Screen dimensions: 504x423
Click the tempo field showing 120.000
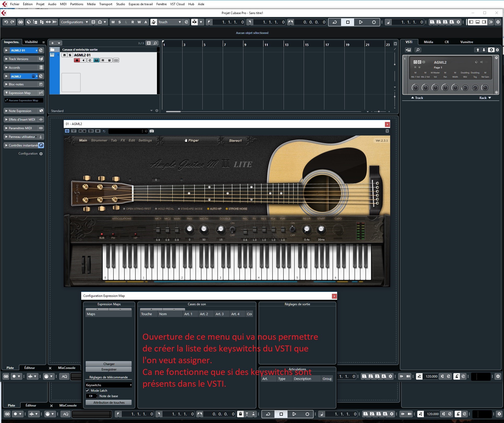[x=431, y=376]
